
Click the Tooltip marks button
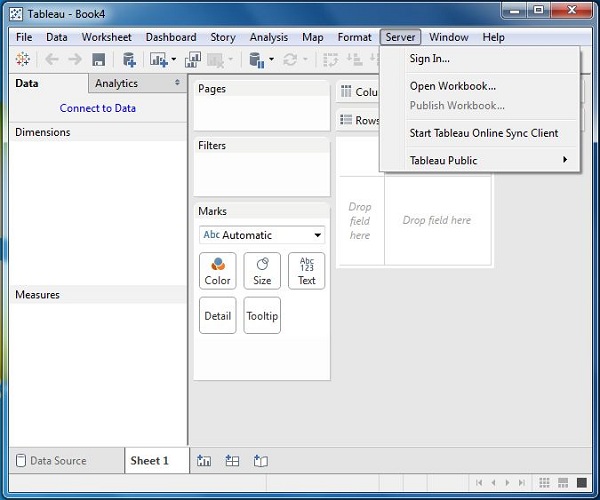click(262, 316)
